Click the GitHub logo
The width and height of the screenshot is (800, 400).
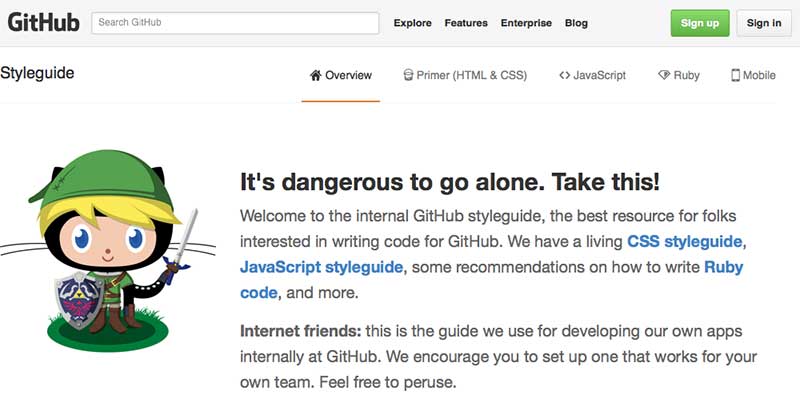43,23
